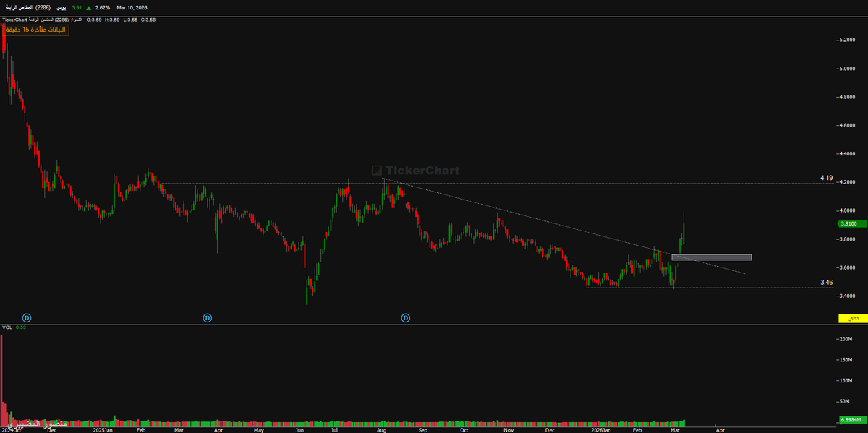Click the delayed data 15 دقيقة notice
The image size is (868, 433).
(36, 30)
